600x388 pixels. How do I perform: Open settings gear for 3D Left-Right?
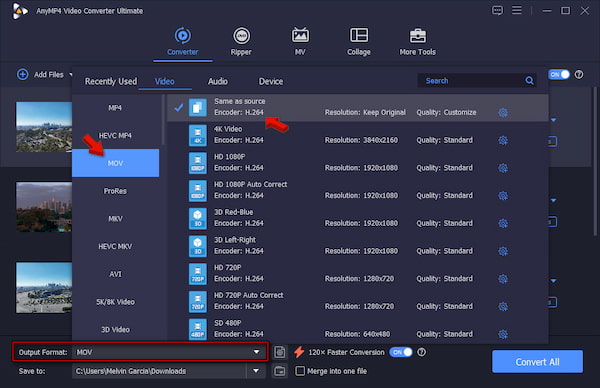(503, 251)
